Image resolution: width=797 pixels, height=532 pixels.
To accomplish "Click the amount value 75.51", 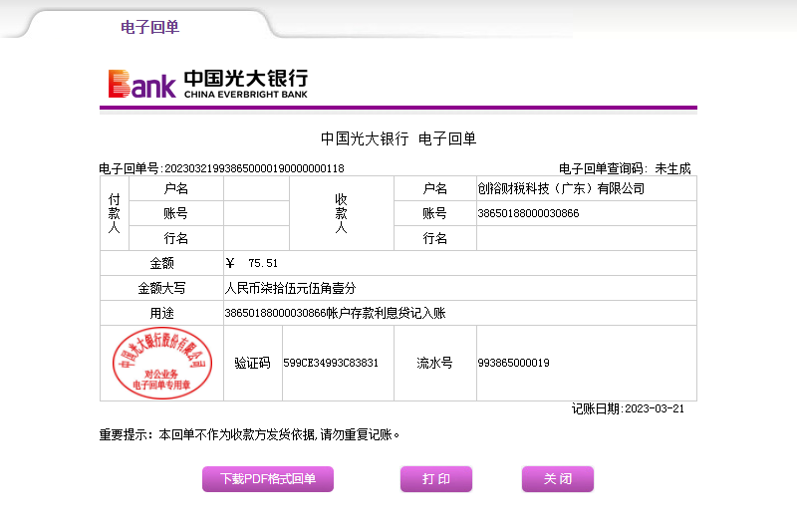I will pos(263,263).
